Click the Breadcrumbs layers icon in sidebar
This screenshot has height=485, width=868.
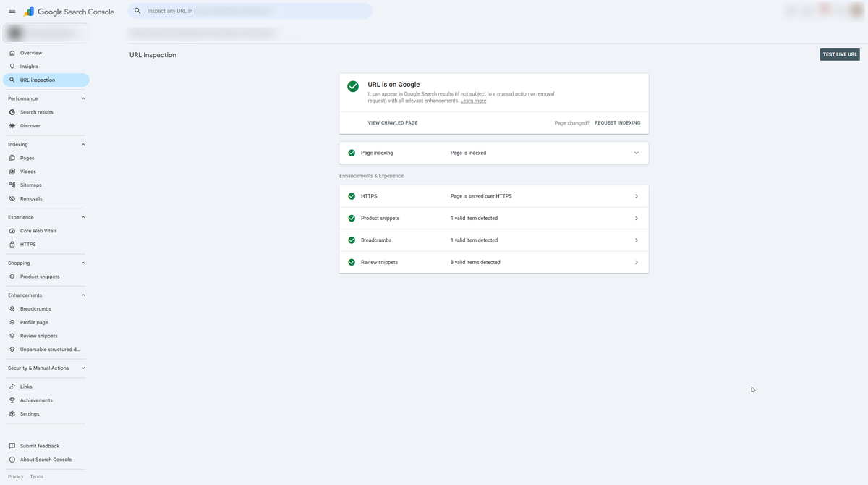[12, 309]
